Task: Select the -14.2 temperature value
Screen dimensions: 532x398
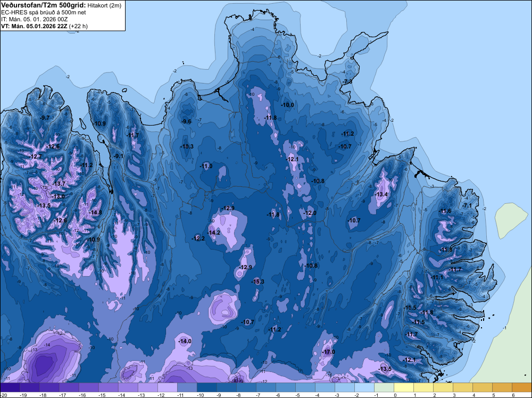Action: [214, 233]
